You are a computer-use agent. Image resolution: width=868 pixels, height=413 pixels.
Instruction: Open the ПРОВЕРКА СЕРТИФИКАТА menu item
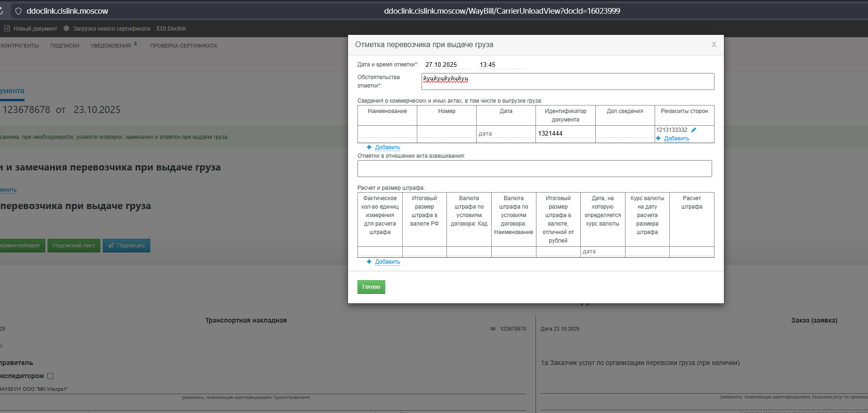(x=184, y=46)
